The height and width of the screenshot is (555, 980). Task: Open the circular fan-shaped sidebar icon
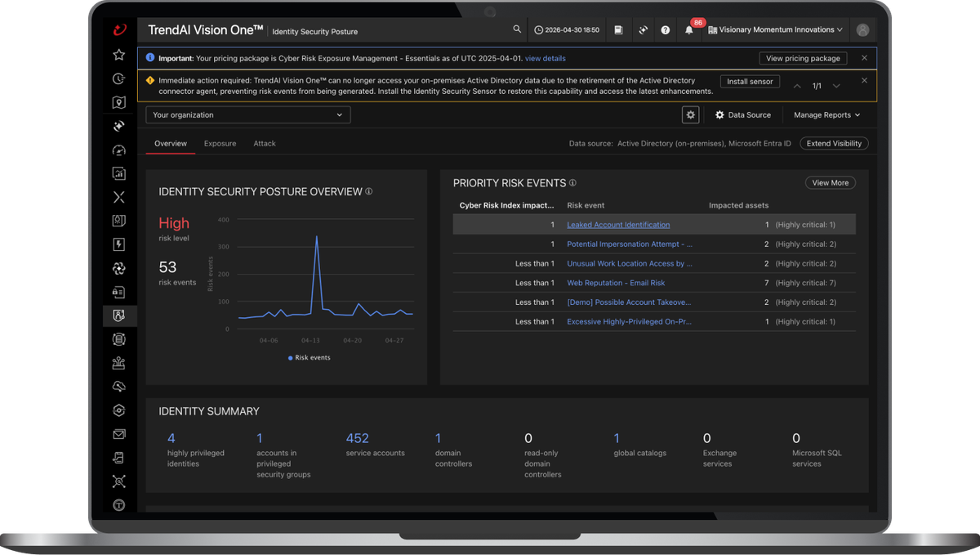[119, 268]
